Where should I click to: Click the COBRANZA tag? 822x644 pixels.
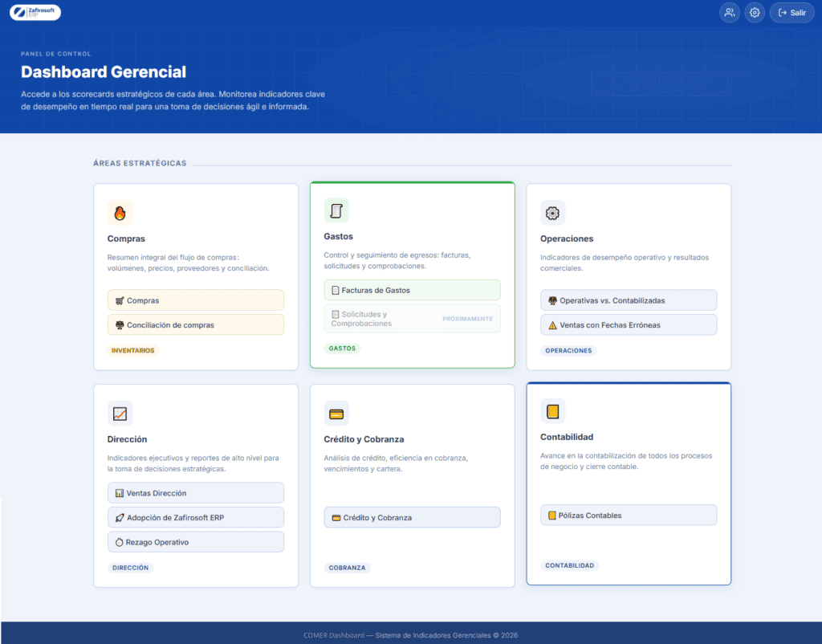click(347, 568)
